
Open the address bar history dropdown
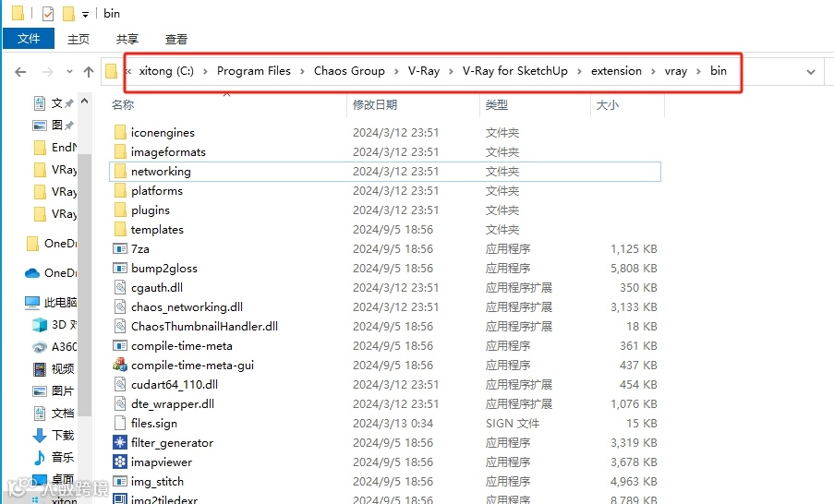coord(811,72)
